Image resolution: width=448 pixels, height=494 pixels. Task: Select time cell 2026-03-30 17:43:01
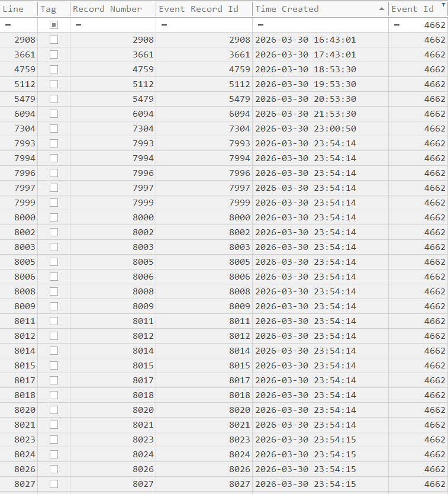pyautogui.click(x=320, y=54)
